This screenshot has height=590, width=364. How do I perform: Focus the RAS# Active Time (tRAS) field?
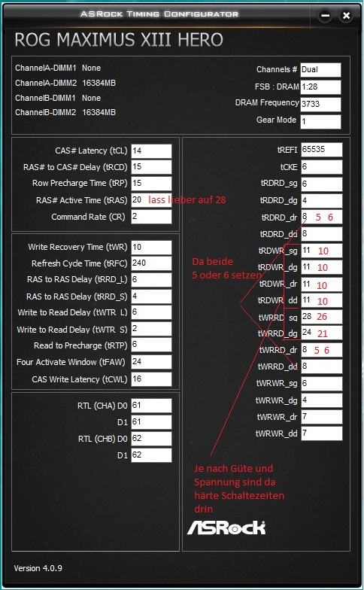152,200
